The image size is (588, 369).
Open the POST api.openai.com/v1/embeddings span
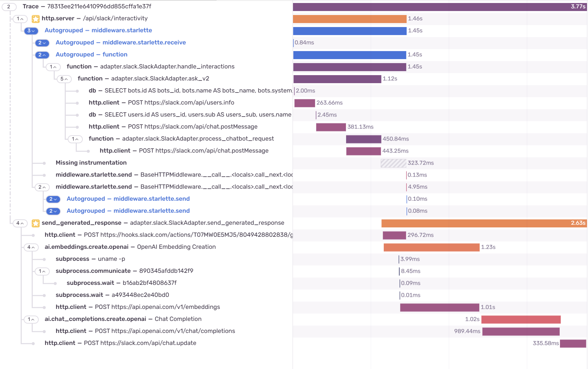(x=137, y=307)
